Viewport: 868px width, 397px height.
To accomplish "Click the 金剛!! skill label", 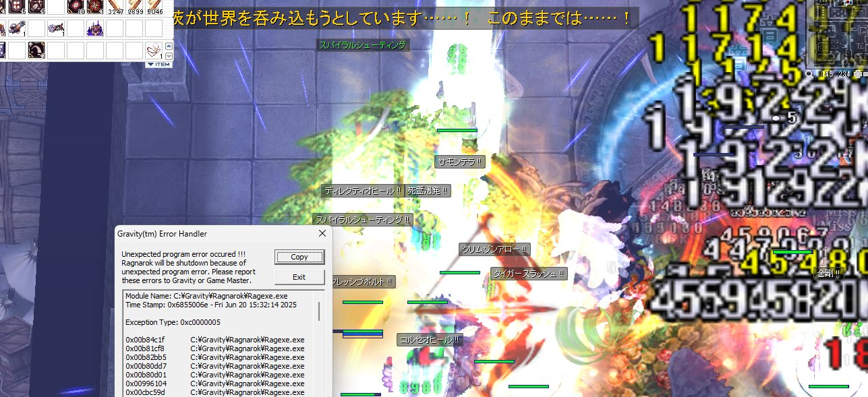I will pos(830,274).
